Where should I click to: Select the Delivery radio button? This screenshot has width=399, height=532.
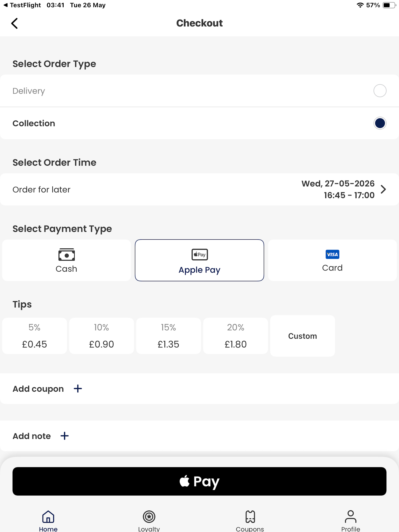pos(380,91)
